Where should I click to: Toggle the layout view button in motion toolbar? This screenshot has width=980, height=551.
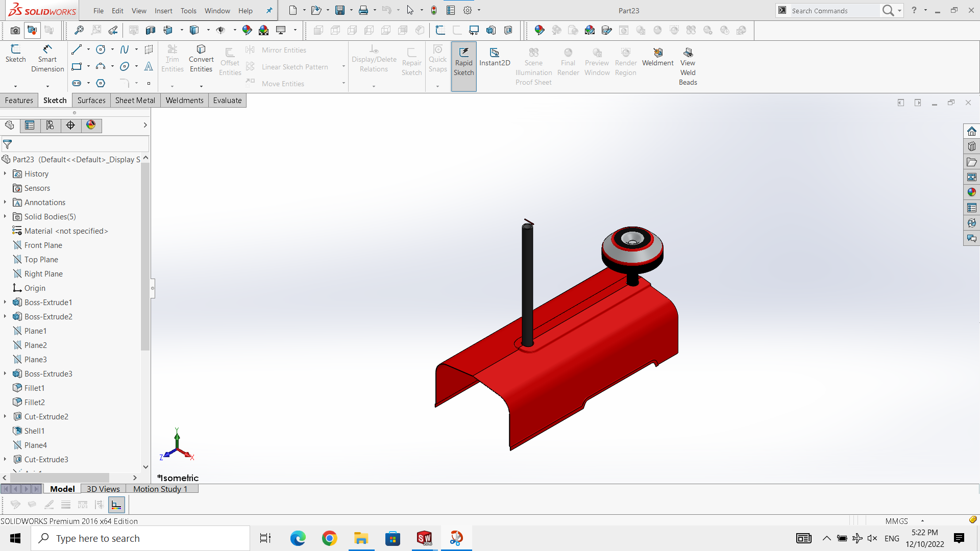pos(116,505)
